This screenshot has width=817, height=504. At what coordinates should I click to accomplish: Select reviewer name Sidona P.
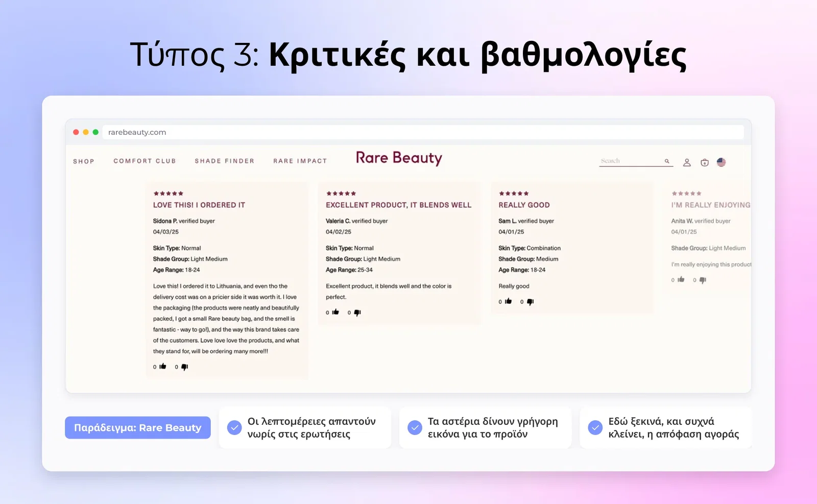[x=165, y=221]
